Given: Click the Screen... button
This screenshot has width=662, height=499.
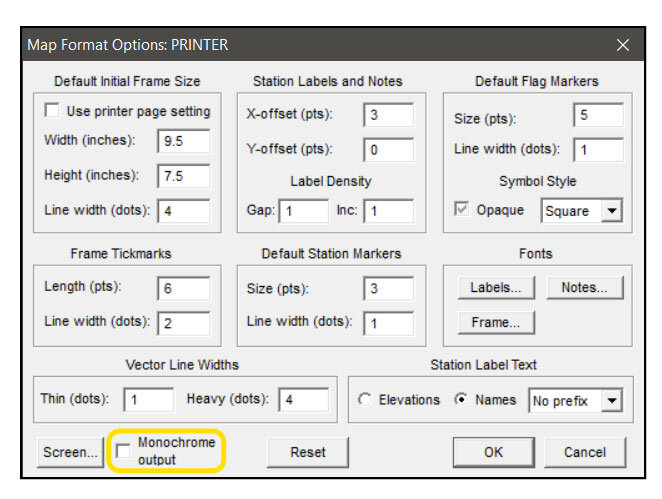Looking at the screenshot, I should coord(70,452).
